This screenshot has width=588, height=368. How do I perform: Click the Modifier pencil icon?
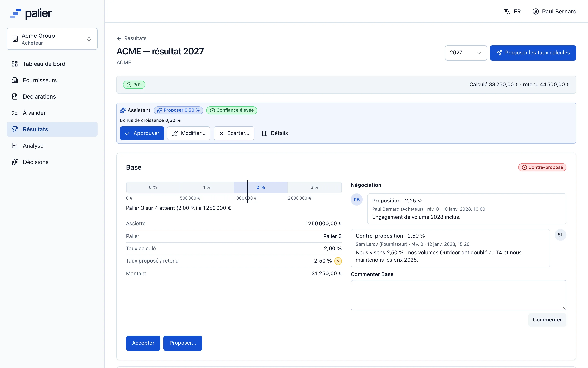(x=175, y=133)
